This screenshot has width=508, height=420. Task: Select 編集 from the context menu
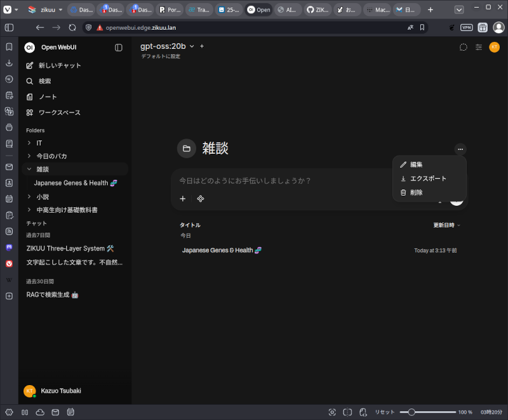(416, 165)
